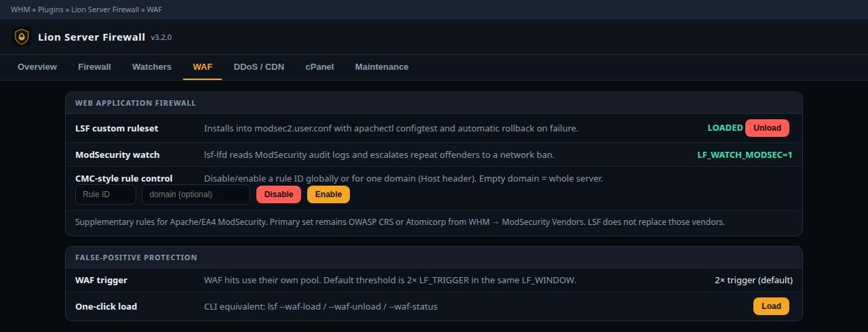Switch to the cPanel tab
This screenshot has width=868, height=332.
319,67
